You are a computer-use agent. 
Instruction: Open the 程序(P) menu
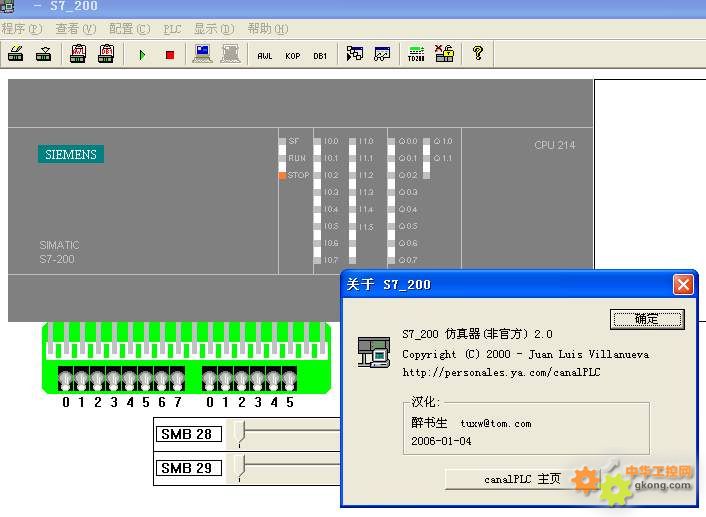(21, 29)
